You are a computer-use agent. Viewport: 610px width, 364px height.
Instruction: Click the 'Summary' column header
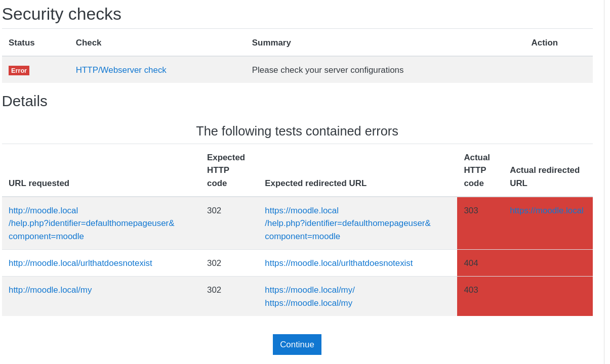pyautogui.click(x=271, y=42)
